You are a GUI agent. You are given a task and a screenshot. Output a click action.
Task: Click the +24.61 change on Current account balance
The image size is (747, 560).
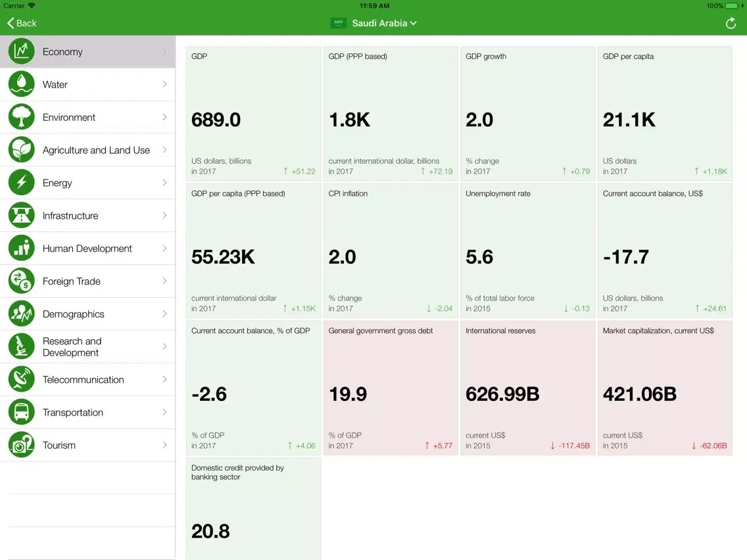714,308
